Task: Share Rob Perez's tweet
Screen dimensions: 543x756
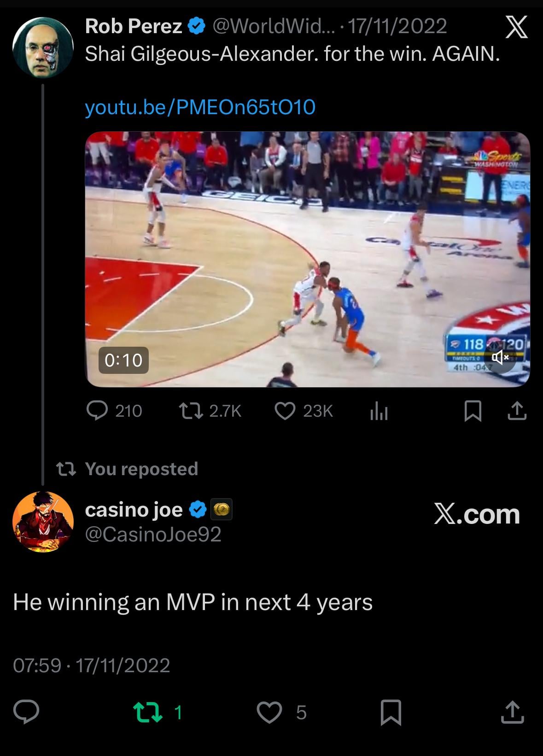Action: pos(517,411)
